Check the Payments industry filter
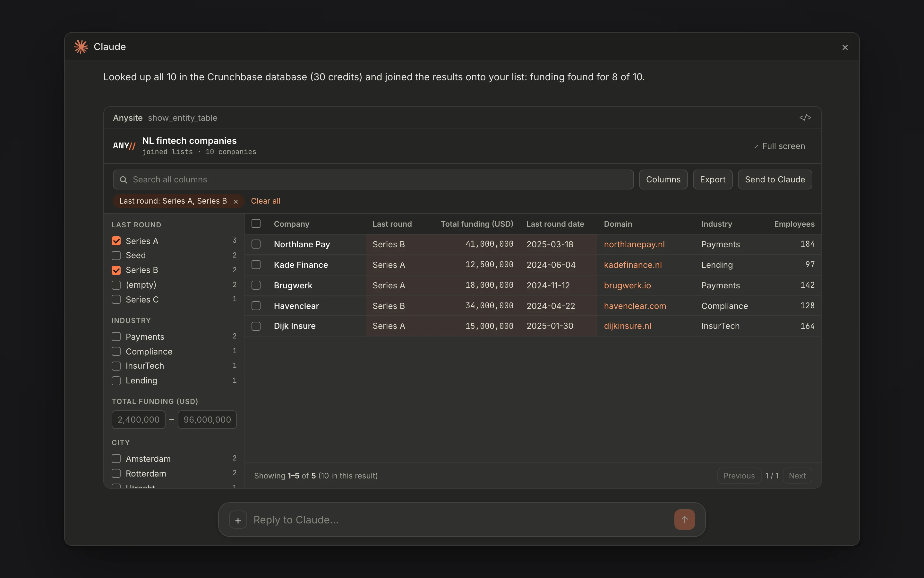Viewport: 924px width, 578px height. pos(116,337)
